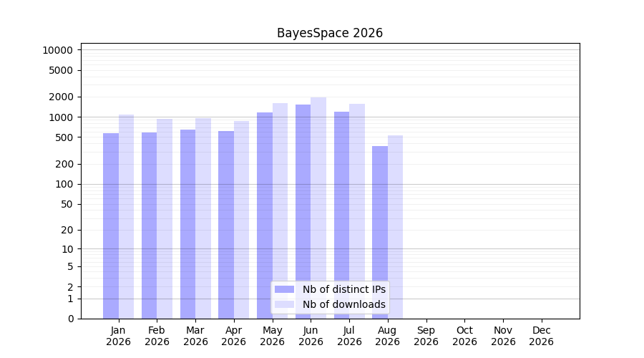Screen dimensions: 644x358
Task: Click the 20 y-axis tick label
Action: click(67, 230)
